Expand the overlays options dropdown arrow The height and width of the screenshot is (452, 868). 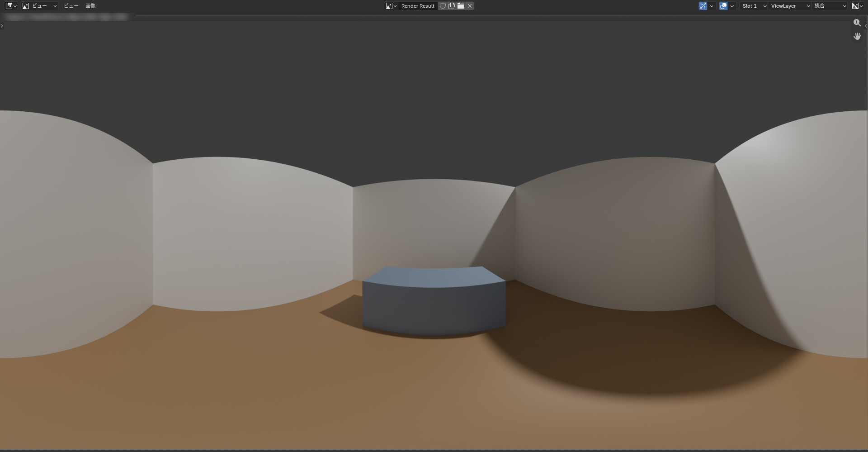(x=732, y=6)
